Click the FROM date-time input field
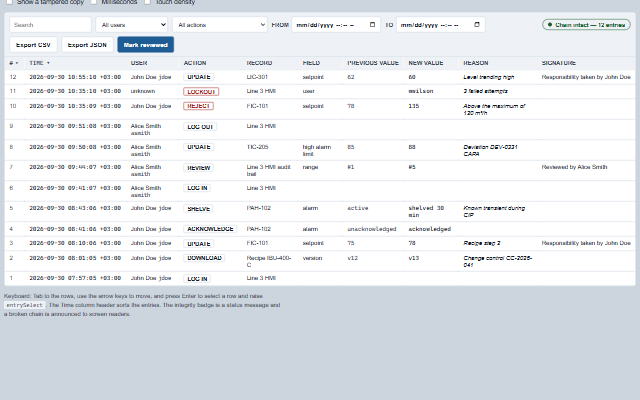This screenshot has height=400, width=640. click(x=336, y=24)
